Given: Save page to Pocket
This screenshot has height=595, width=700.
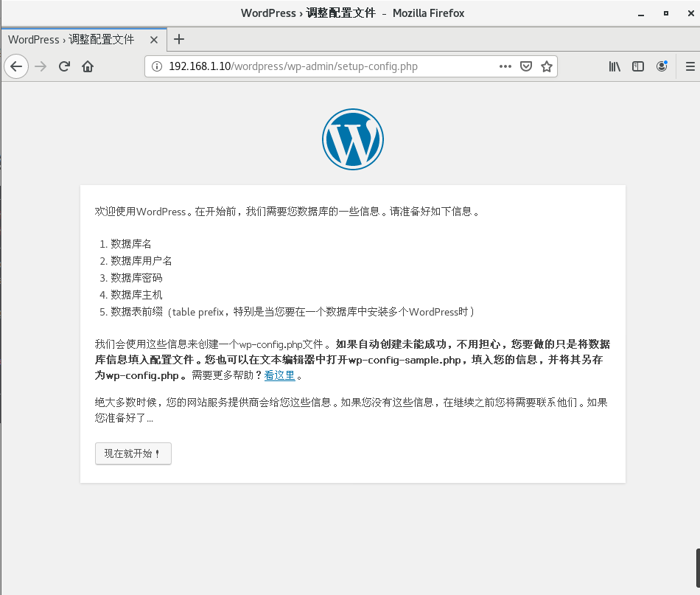Looking at the screenshot, I should coord(526,66).
